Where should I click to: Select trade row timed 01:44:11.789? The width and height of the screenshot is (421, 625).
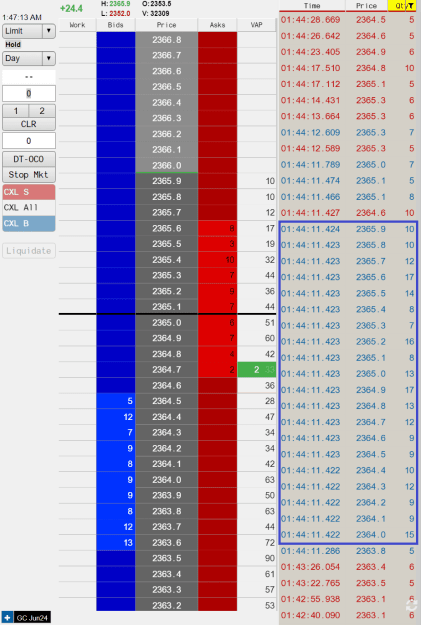[348, 165]
